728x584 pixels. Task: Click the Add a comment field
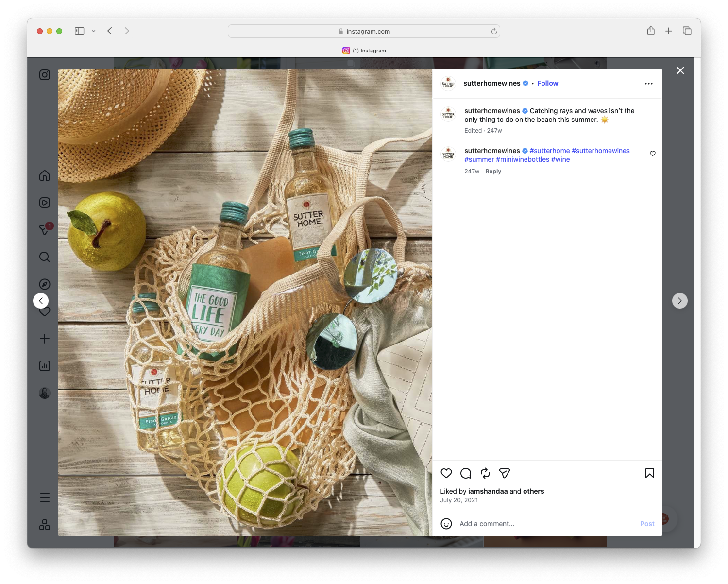(546, 524)
